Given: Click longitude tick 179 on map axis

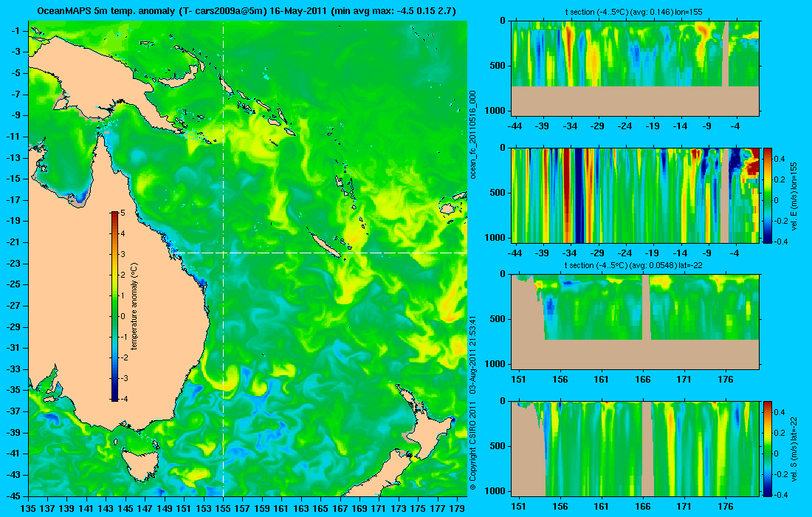Looking at the screenshot, I should pos(457,509).
